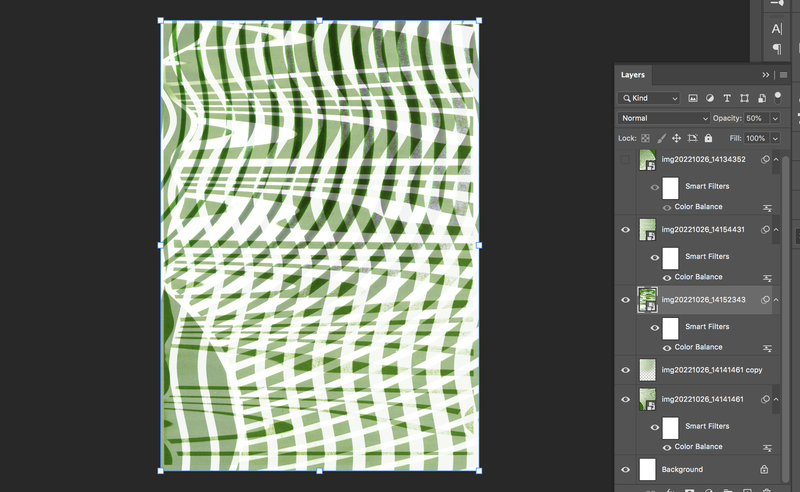
Task: Click the Background layer thumbnail
Action: point(647,470)
